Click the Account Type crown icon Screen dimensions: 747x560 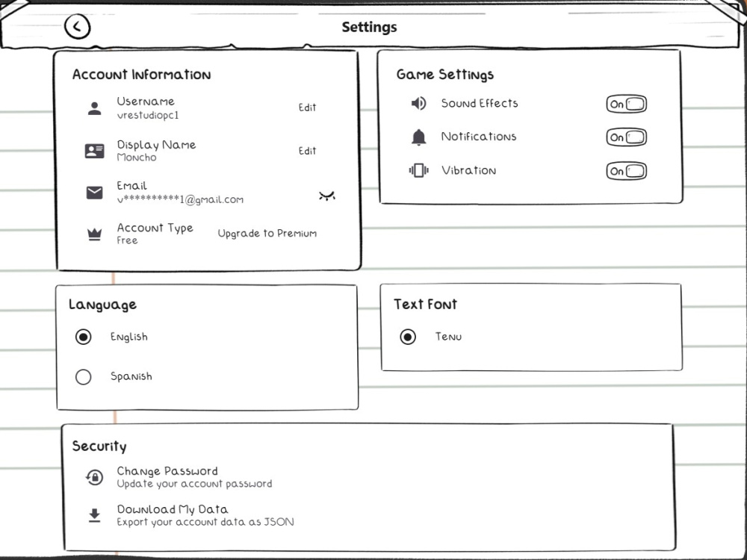[94, 234]
